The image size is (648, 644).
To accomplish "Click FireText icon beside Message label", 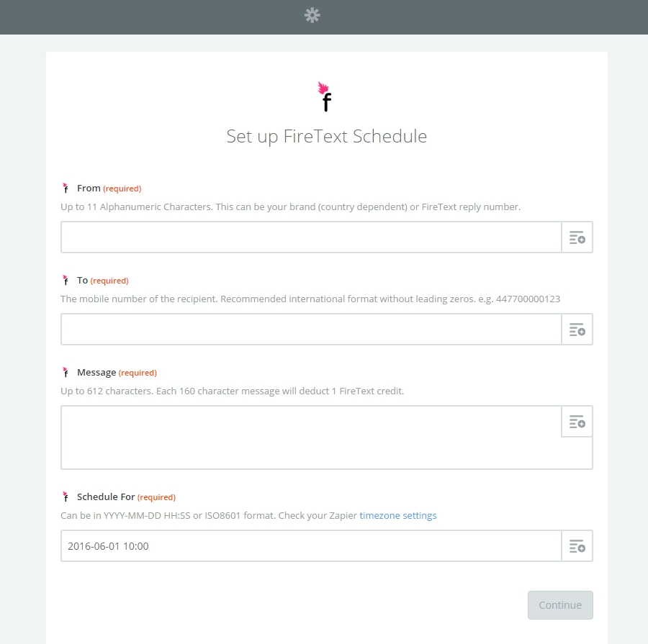I will pyautogui.click(x=66, y=372).
